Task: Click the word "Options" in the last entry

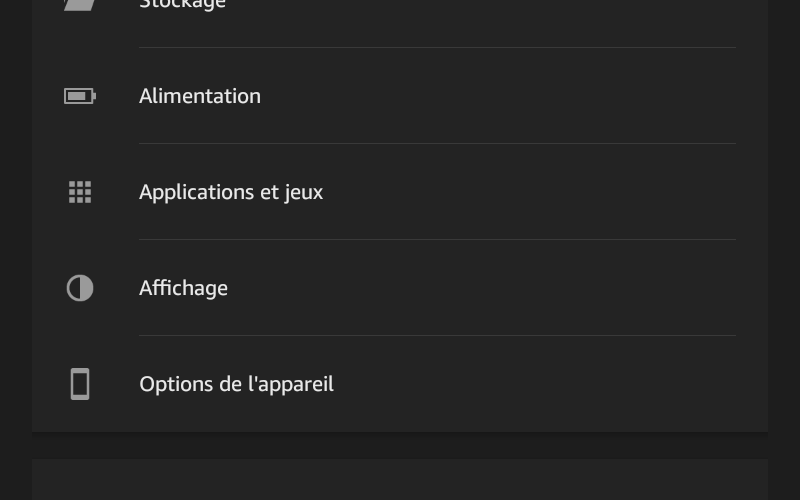Action: 176,384
